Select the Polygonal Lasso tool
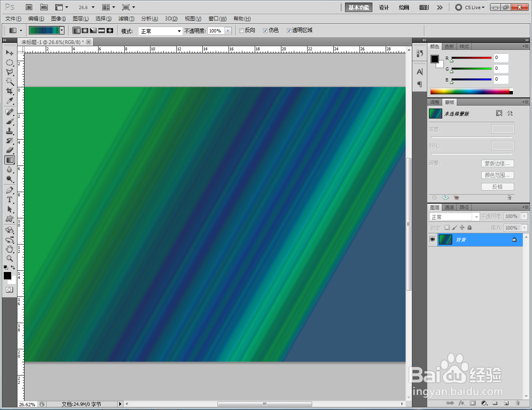The height and width of the screenshot is (410, 532). (10, 72)
